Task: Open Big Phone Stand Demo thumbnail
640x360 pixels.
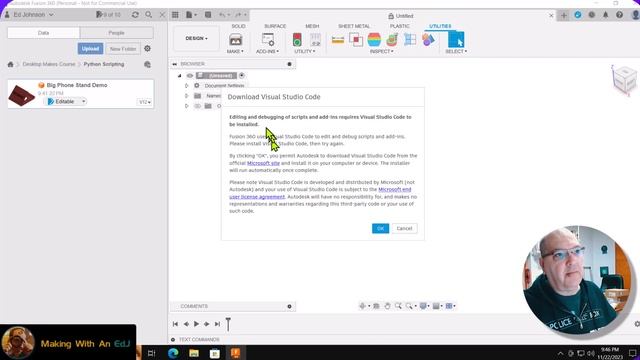Action: tap(22, 95)
